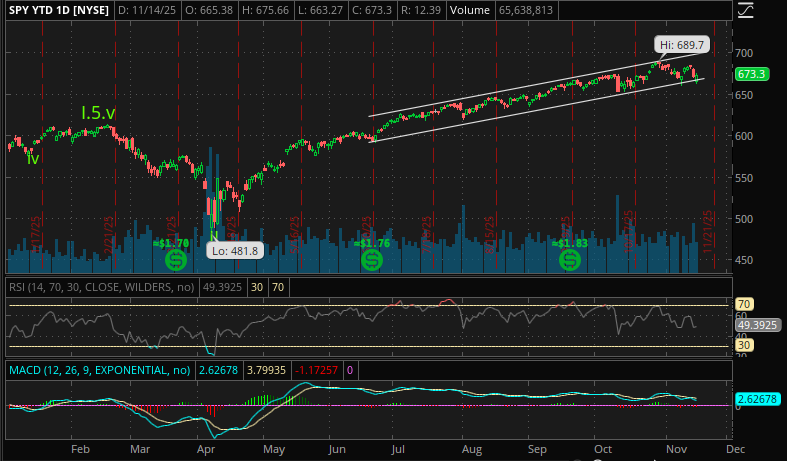
Task: Select the Hi: 689.7 price bubble
Action: pyautogui.click(x=682, y=45)
